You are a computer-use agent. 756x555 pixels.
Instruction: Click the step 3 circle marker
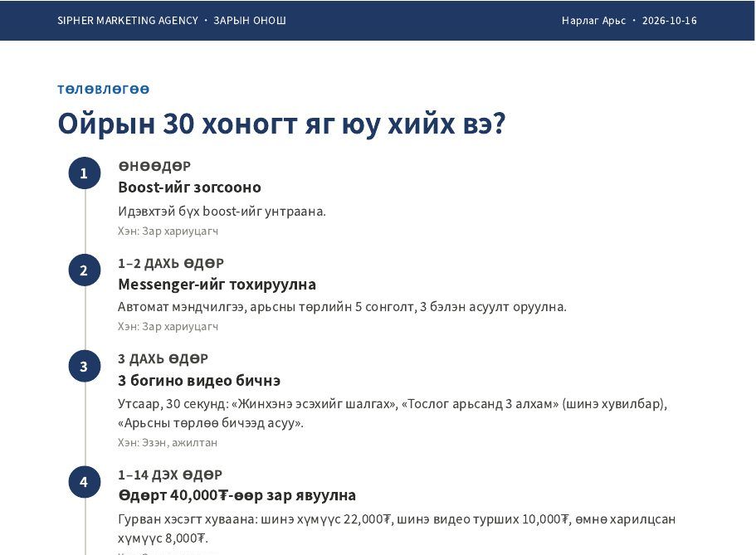pyautogui.click(x=85, y=366)
